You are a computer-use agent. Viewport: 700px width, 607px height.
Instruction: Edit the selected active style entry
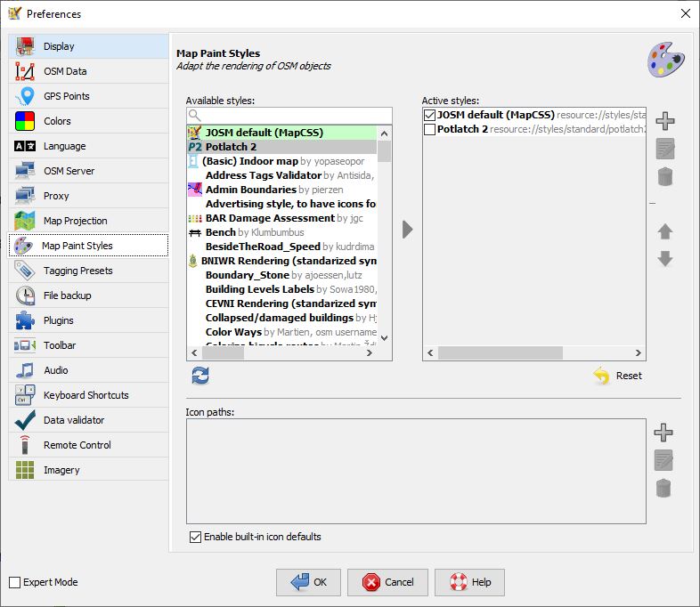coord(664,149)
